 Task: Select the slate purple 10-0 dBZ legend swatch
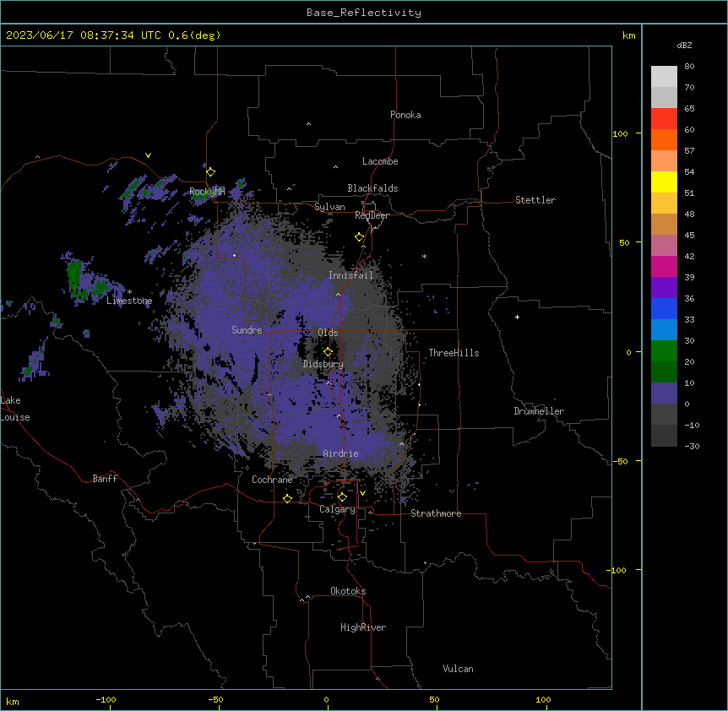664,393
